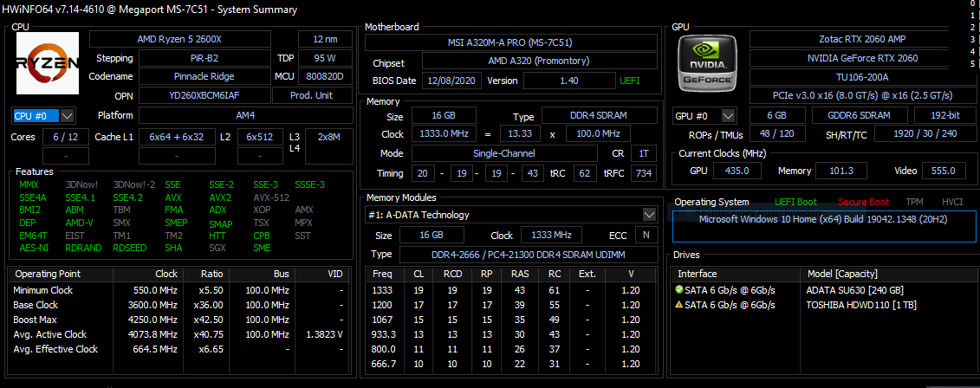This screenshot has width=980, height=388.
Task: Click the Ryzen CPU logo
Action: tap(48, 64)
